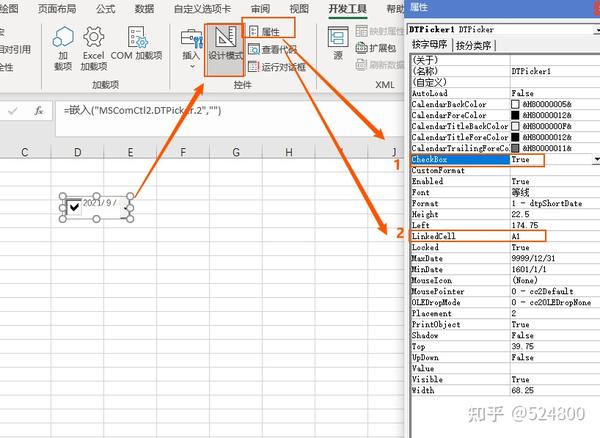Viewport: 600px width, 438px height.
Task: Open Excel Add-ins gear icon
Action: (93, 37)
